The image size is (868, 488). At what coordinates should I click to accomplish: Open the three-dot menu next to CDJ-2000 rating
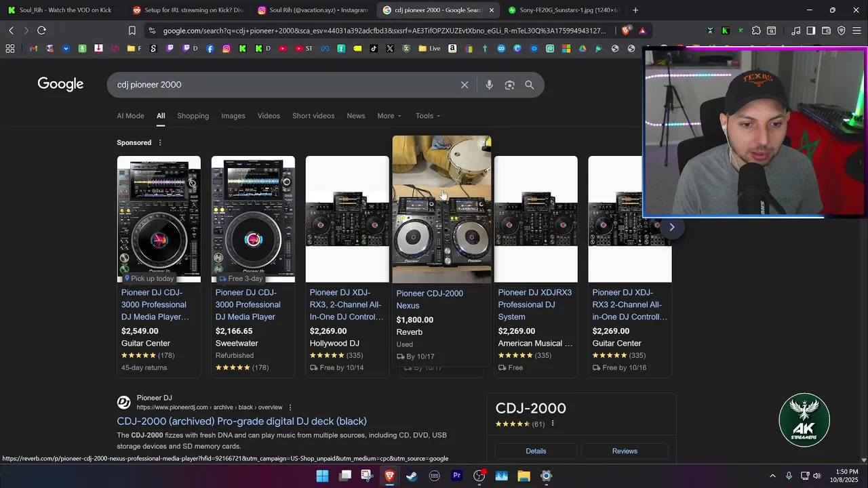[553, 424]
